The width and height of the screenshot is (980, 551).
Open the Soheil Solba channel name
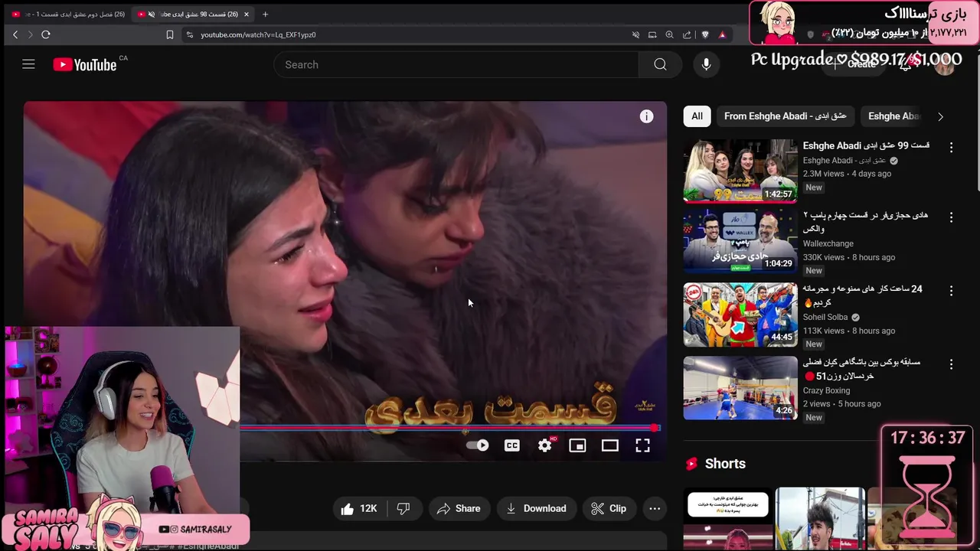point(825,317)
